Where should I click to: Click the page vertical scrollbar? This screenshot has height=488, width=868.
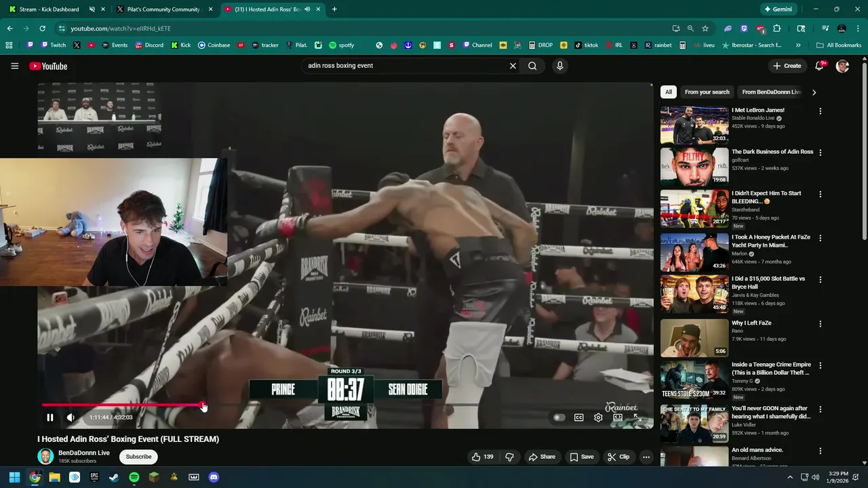coord(864,150)
